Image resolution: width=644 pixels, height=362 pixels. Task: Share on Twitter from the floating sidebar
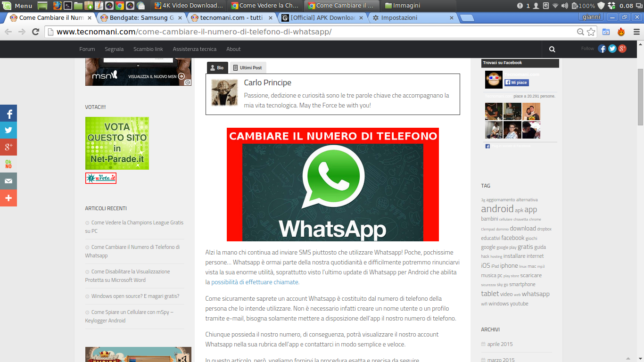[8, 130]
